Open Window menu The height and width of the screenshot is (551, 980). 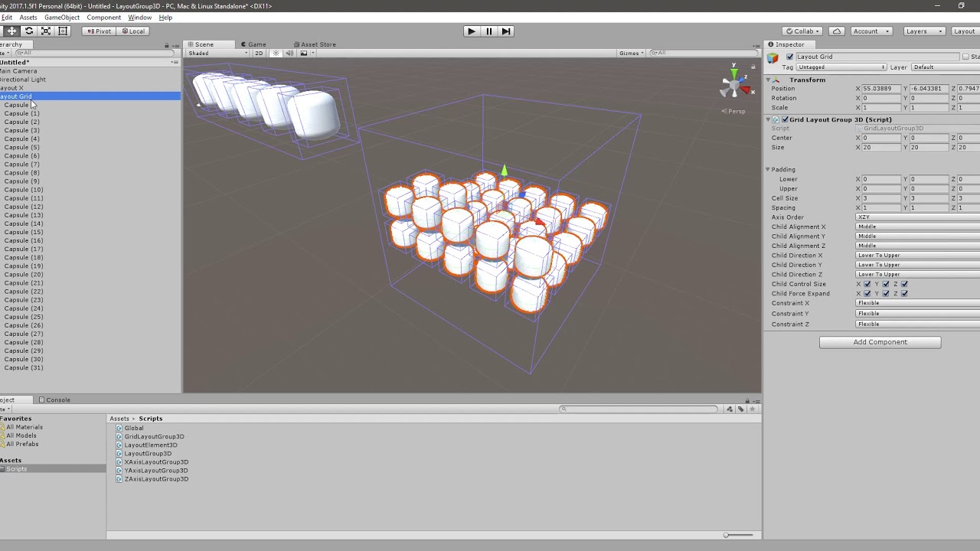pos(139,17)
